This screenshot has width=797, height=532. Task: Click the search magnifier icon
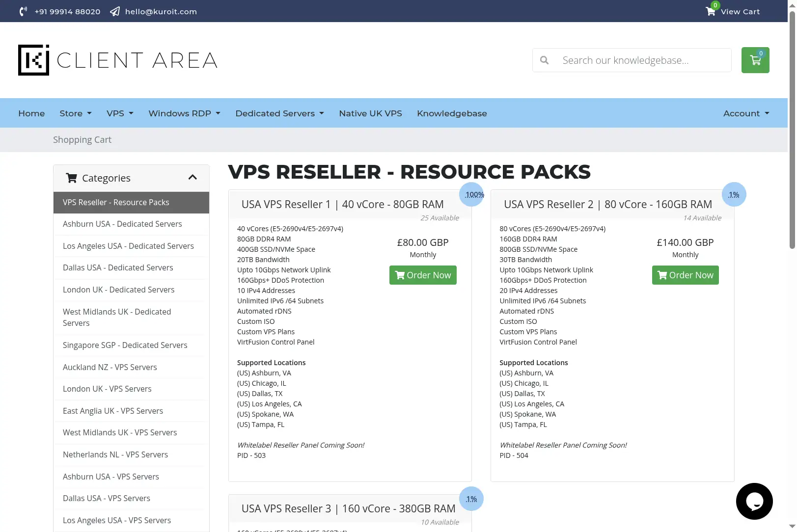[x=544, y=60]
